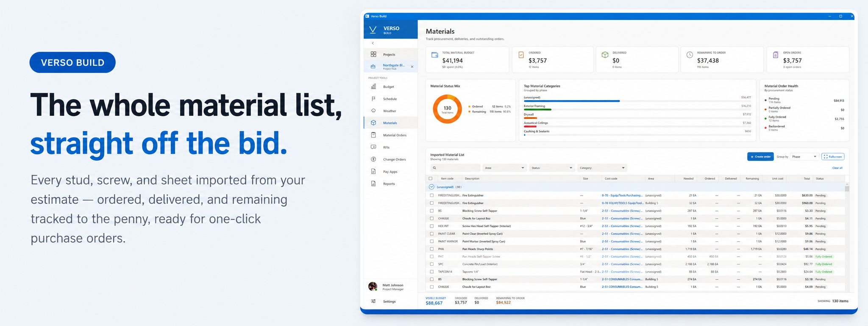The height and width of the screenshot is (326, 868).
Task: Navigate to Change Orders
Action: click(390, 159)
